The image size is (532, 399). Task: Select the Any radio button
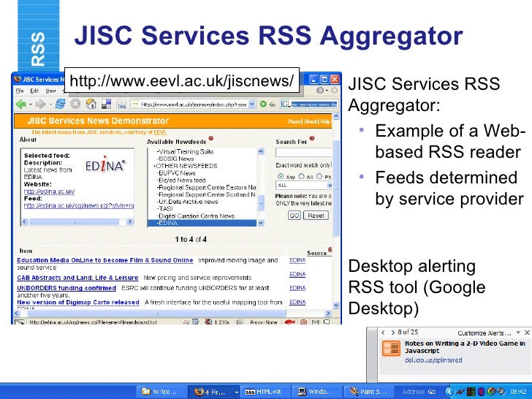click(x=281, y=176)
